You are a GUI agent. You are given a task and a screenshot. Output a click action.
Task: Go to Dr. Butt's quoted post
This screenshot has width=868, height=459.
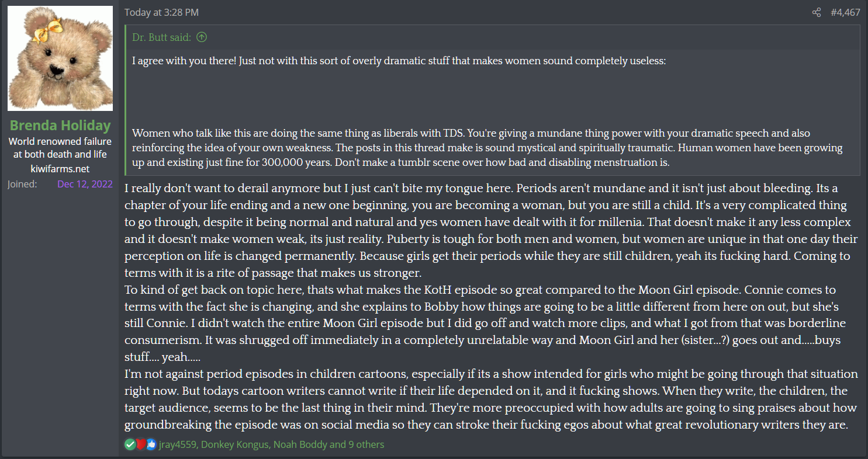pos(161,37)
